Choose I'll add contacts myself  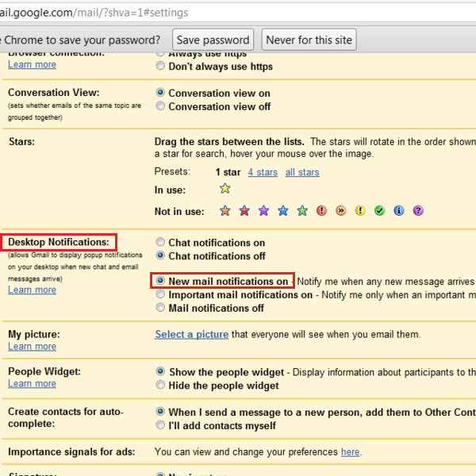(160, 425)
